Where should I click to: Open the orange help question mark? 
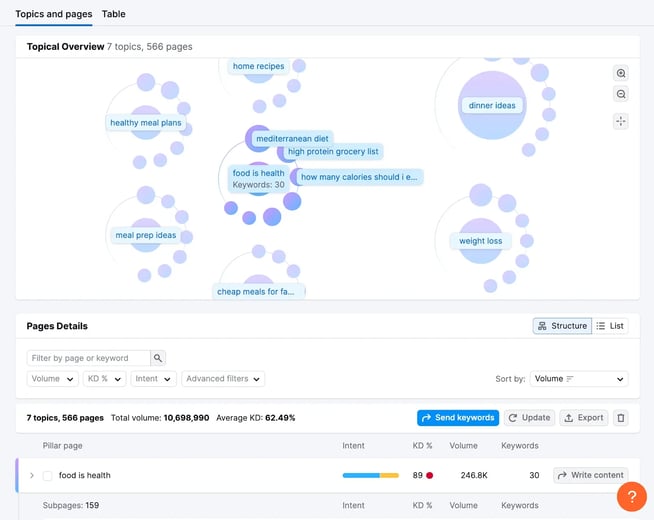(x=631, y=496)
